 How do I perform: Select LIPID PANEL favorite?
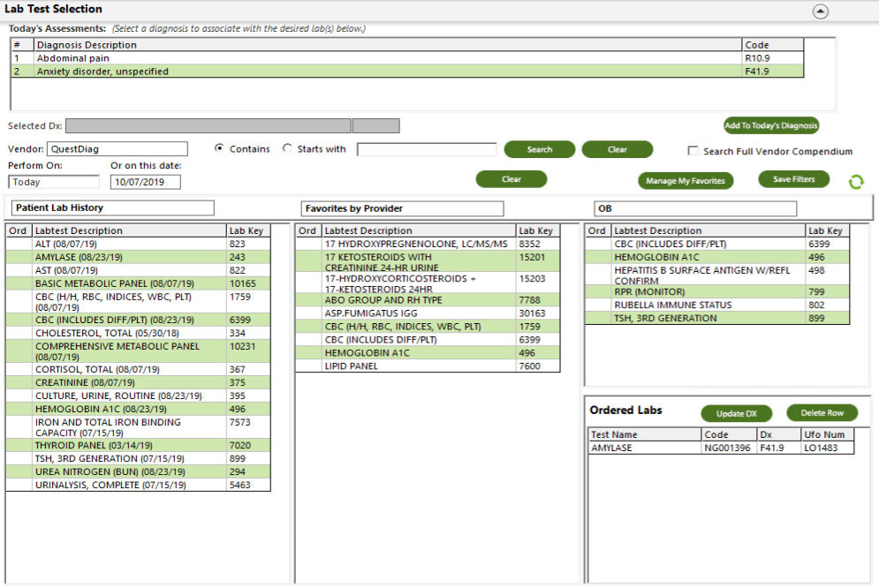(x=428, y=366)
